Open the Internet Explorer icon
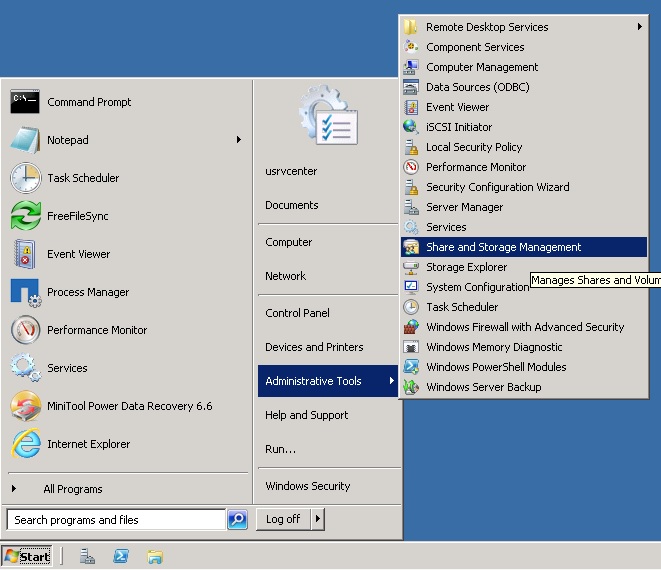Screen dimensions: 661x570 tap(25, 444)
